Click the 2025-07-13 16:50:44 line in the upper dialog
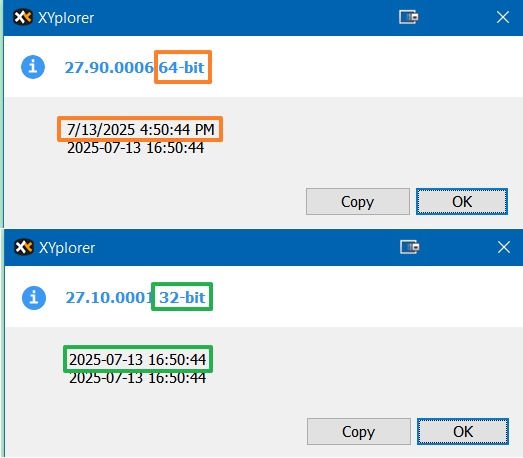The width and height of the screenshot is (523, 458). pos(135,148)
